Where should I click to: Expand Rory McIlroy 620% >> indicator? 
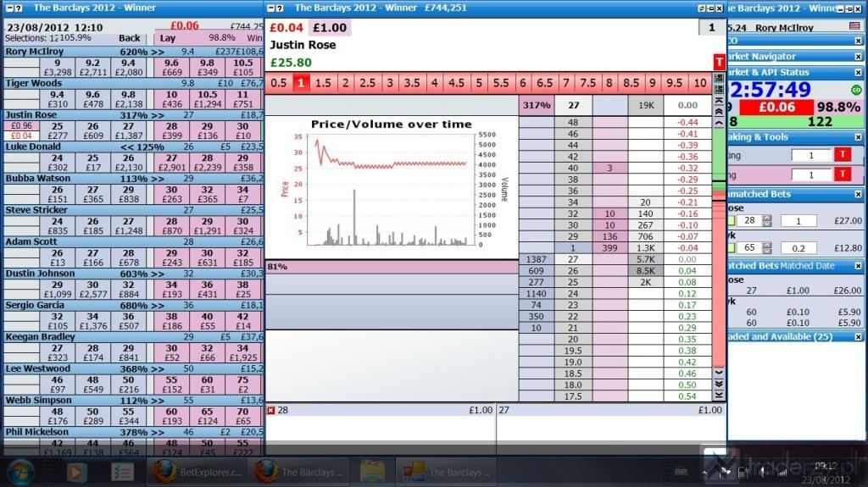click(142, 52)
